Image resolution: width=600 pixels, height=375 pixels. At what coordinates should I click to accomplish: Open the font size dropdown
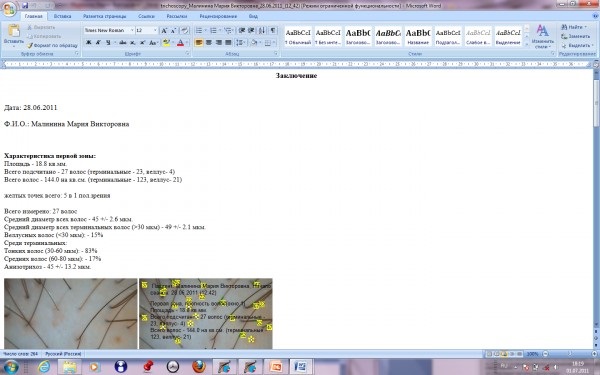coord(147,30)
